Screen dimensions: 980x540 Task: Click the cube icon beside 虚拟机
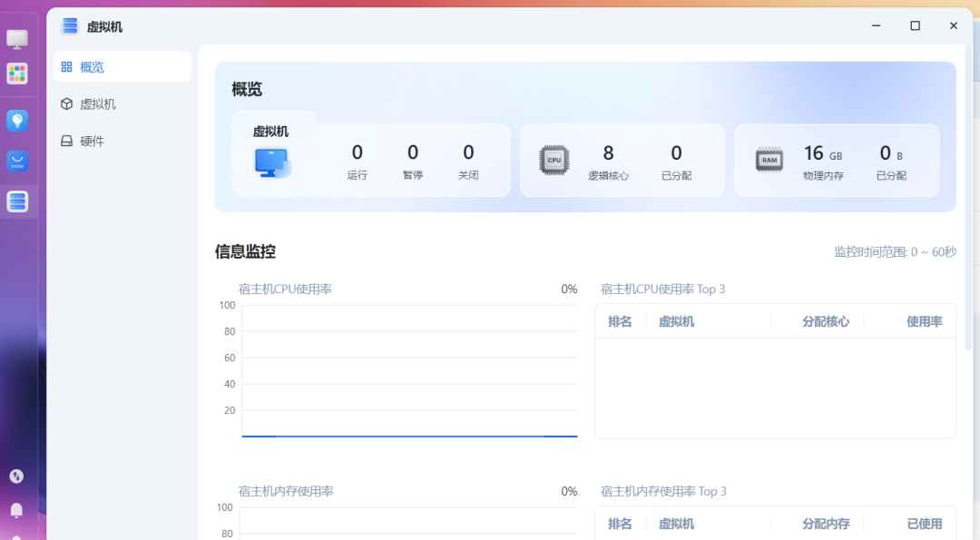coord(67,103)
